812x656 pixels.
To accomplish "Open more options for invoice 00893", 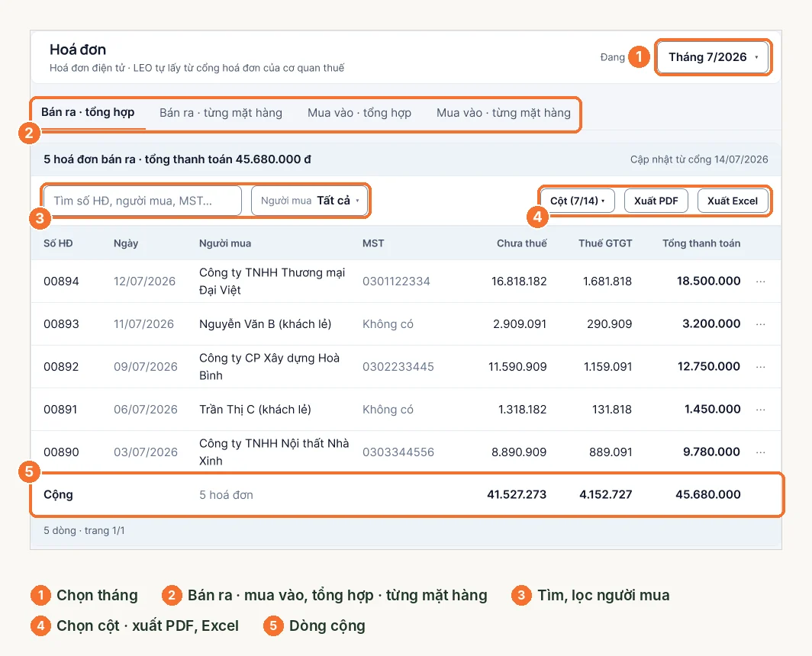I will click(x=760, y=324).
